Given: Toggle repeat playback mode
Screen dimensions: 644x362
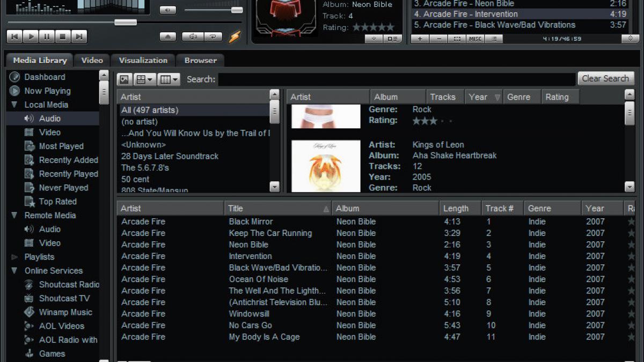Looking at the screenshot, I should (x=213, y=37).
